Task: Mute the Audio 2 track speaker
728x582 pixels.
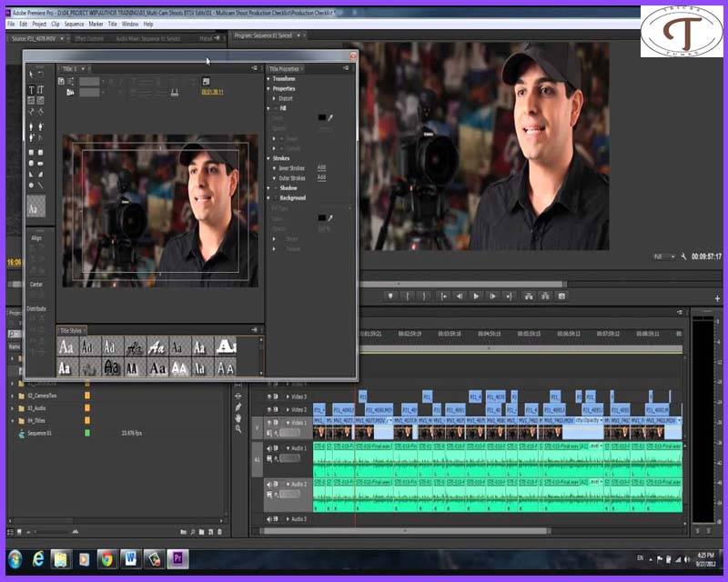Action: click(x=268, y=484)
